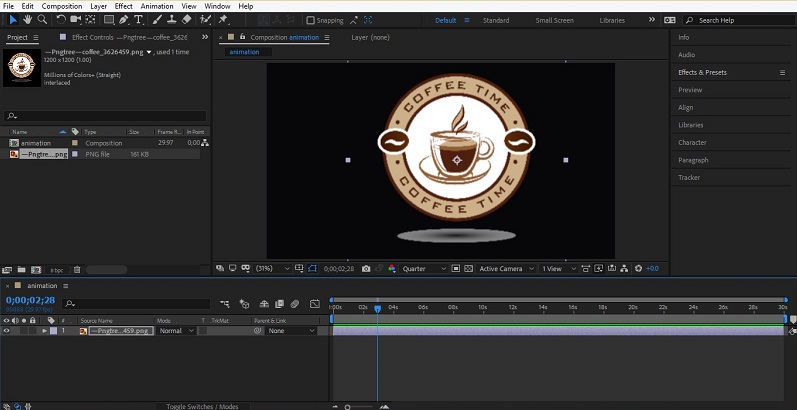Select the Hand tool in toolbar
This screenshot has width=797, height=410.
point(27,19)
